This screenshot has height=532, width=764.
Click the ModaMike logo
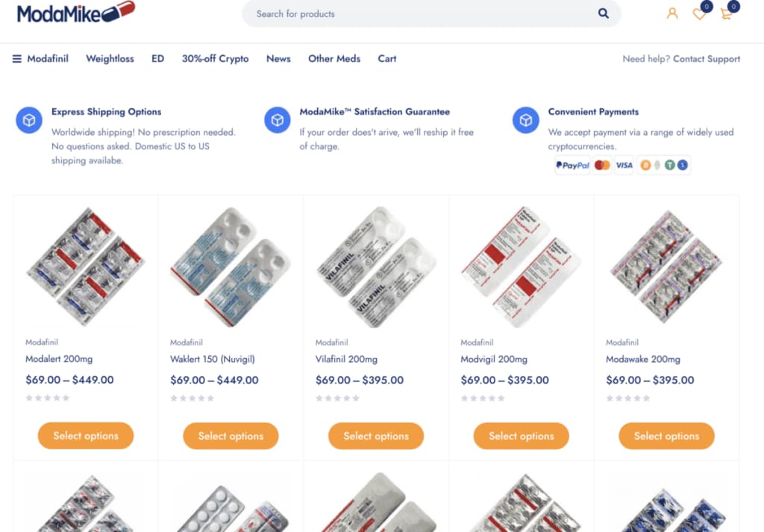point(76,12)
